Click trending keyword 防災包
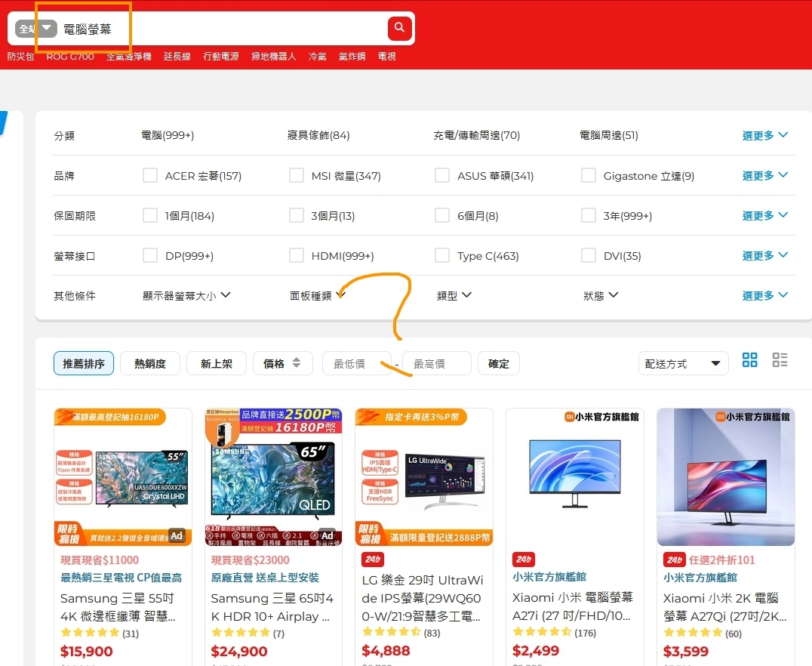 tap(20, 56)
